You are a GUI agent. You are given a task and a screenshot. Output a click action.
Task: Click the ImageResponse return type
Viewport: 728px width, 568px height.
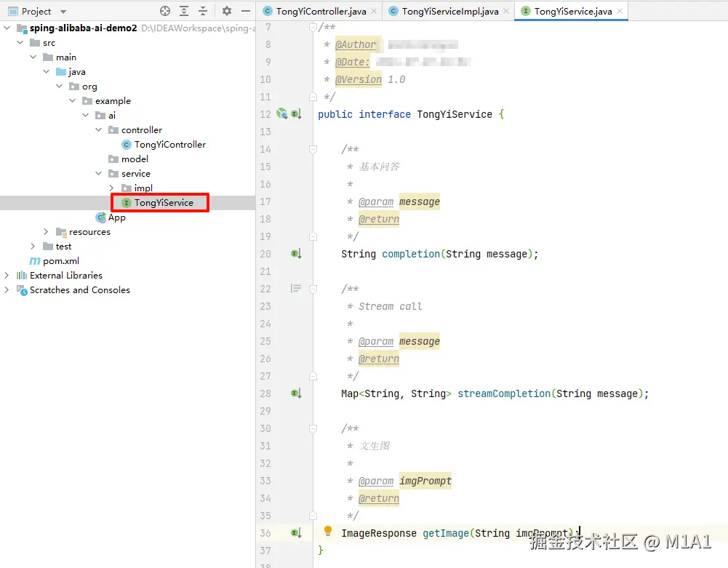[379, 533]
